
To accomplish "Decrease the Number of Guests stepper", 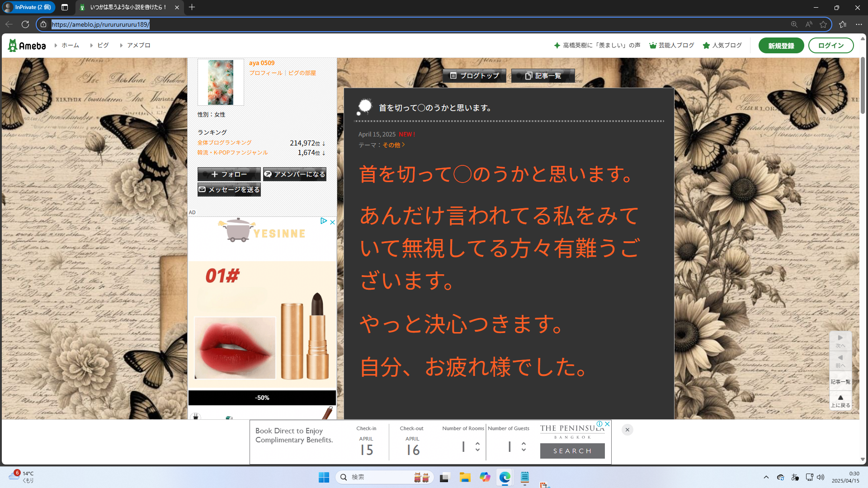I will [524, 450].
